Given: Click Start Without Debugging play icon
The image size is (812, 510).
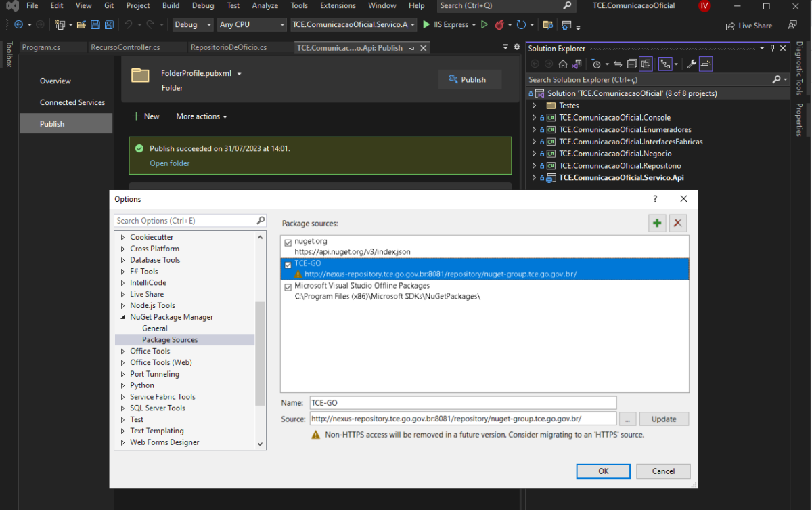Looking at the screenshot, I should (x=484, y=25).
